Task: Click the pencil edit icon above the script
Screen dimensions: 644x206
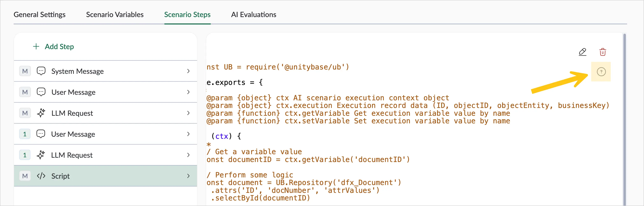Action: coord(582,52)
